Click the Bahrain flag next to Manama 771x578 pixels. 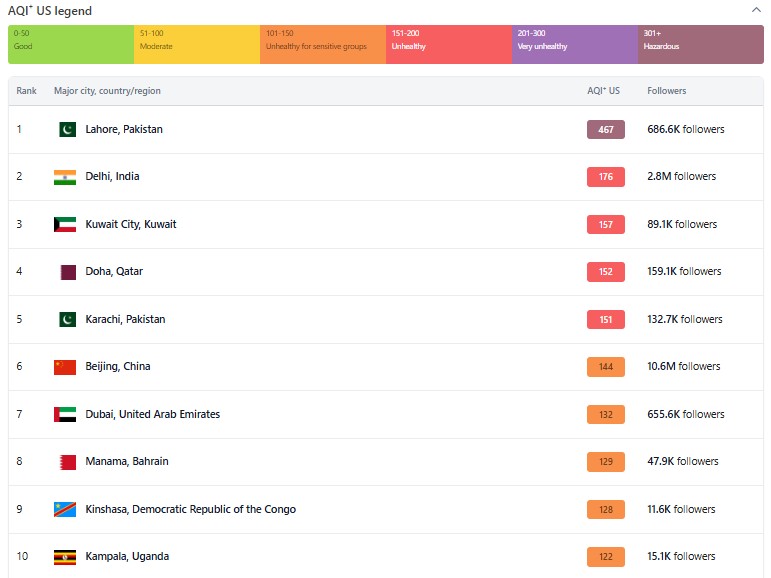coord(67,462)
